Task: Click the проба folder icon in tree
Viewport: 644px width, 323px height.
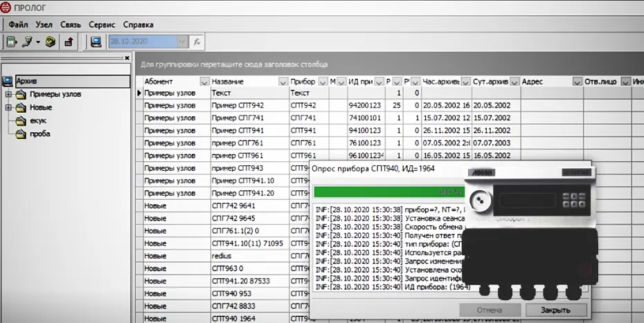Action: point(21,134)
